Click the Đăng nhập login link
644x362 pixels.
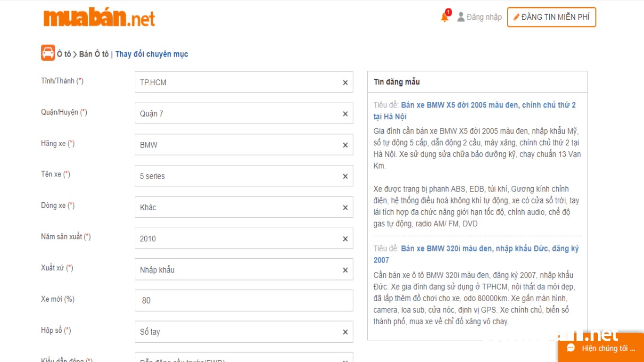pos(479,17)
